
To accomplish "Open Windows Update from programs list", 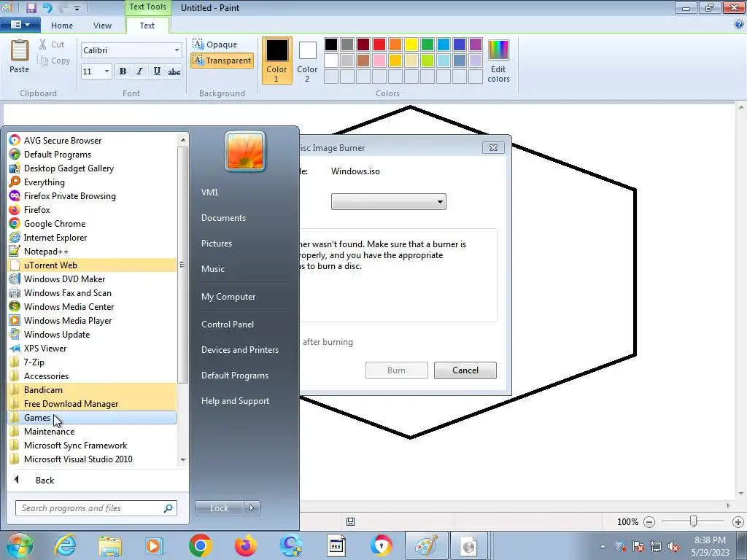I will click(x=93, y=334).
